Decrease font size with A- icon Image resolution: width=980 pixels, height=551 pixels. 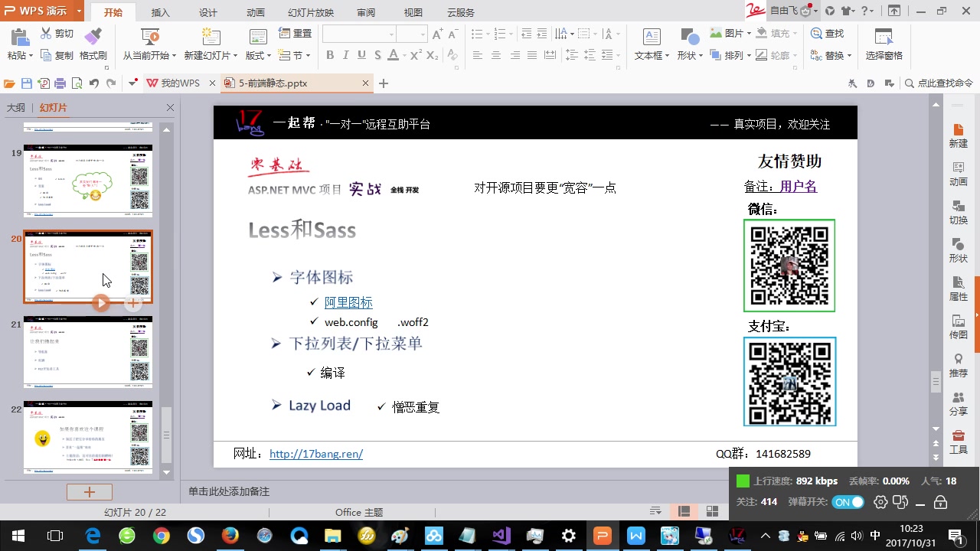[453, 34]
